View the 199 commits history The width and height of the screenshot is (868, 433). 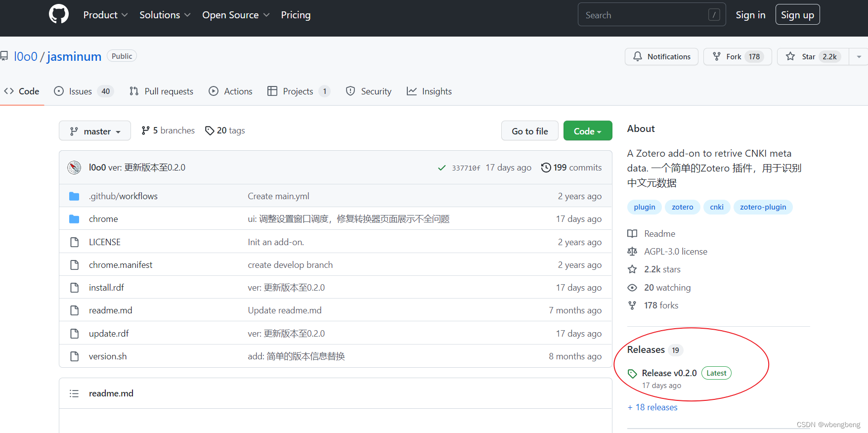[x=571, y=168]
